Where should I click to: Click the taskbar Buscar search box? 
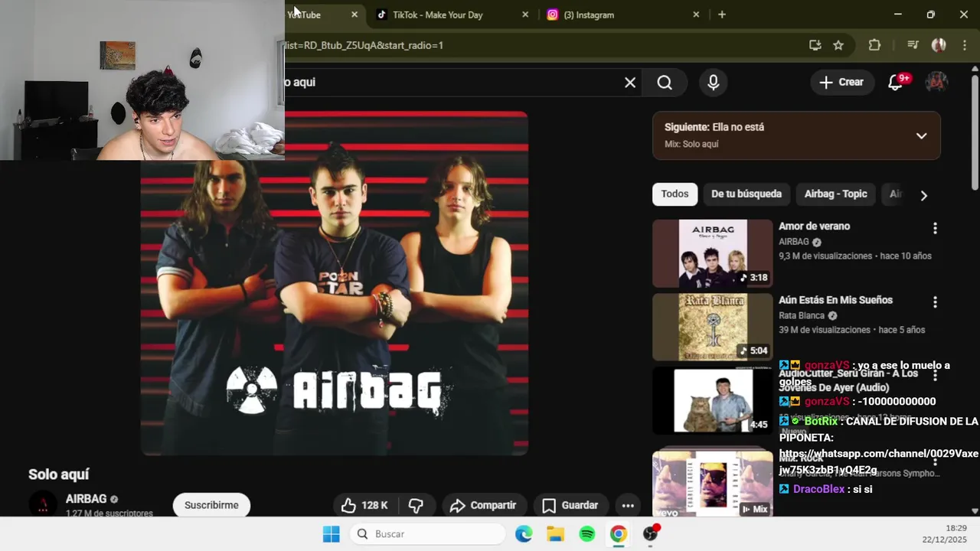(428, 534)
